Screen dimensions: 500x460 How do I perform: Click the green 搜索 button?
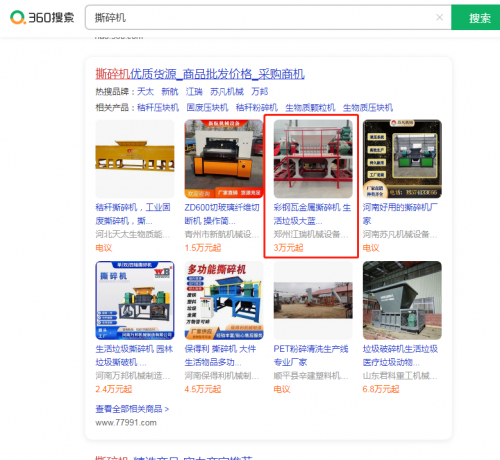[476, 17]
